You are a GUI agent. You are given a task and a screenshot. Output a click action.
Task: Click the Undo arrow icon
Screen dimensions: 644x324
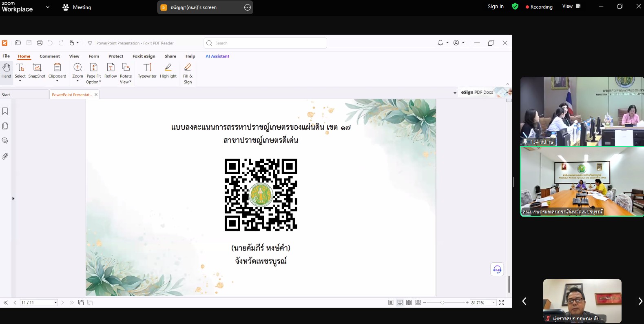tap(50, 43)
